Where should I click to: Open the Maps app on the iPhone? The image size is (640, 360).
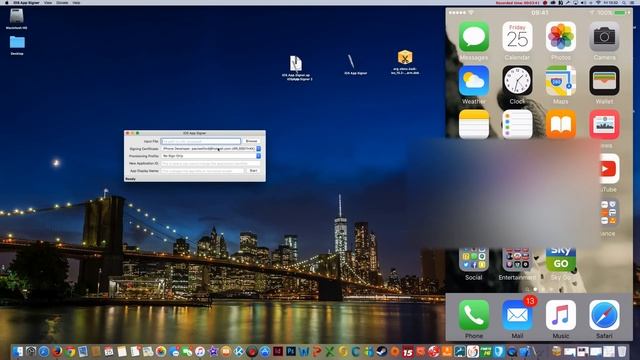[561, 81]
